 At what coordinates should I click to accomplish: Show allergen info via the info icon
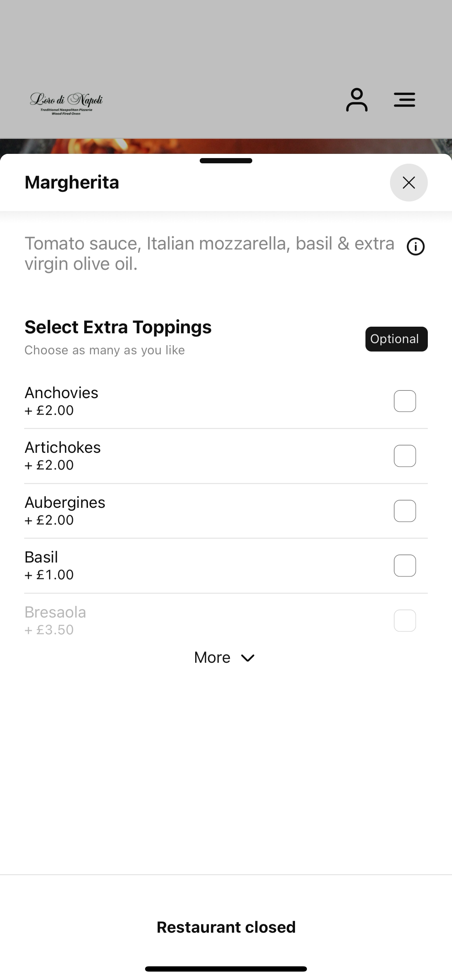tap(416, 246)
